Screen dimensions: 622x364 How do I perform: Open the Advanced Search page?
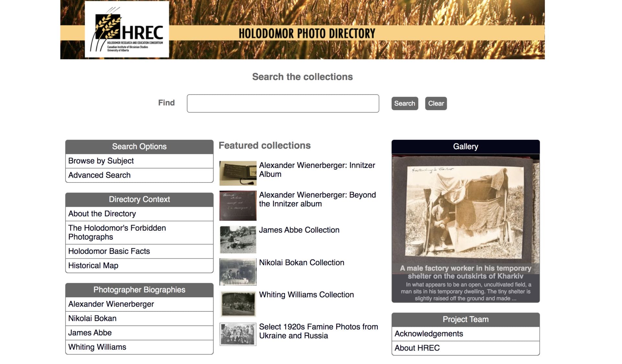pos(99,175)
